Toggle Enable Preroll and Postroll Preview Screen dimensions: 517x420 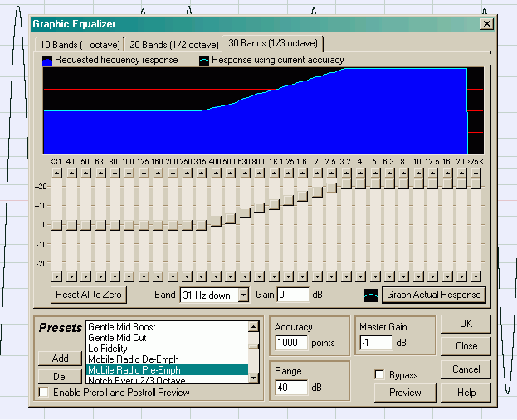point(43,393)
